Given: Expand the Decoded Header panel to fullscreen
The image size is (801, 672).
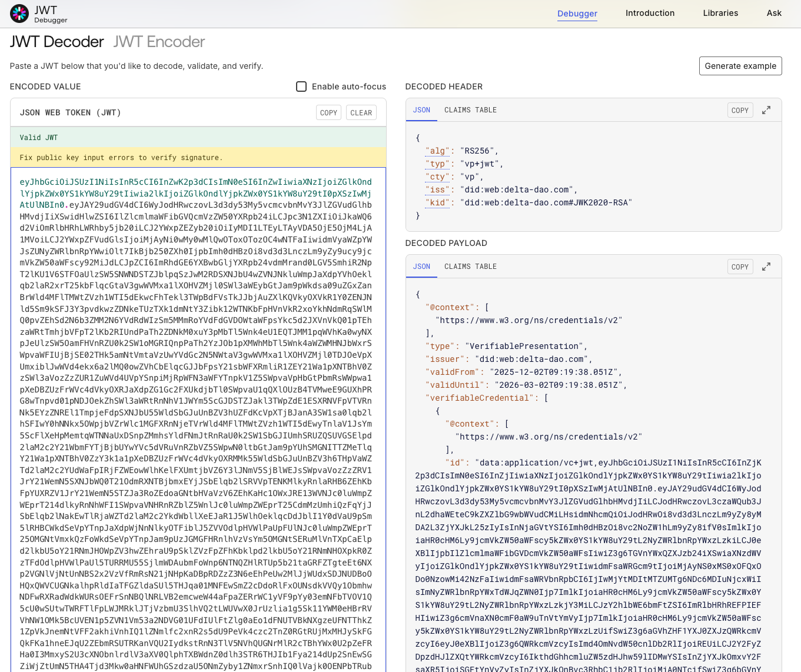Looking at the screenshot, I should (x=766, y=110).
